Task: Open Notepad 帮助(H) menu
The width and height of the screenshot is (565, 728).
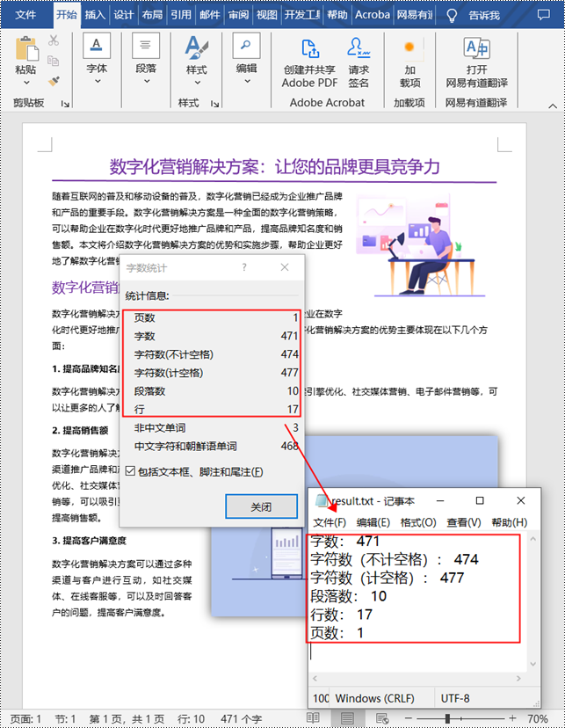Action: tap(510, 522)
